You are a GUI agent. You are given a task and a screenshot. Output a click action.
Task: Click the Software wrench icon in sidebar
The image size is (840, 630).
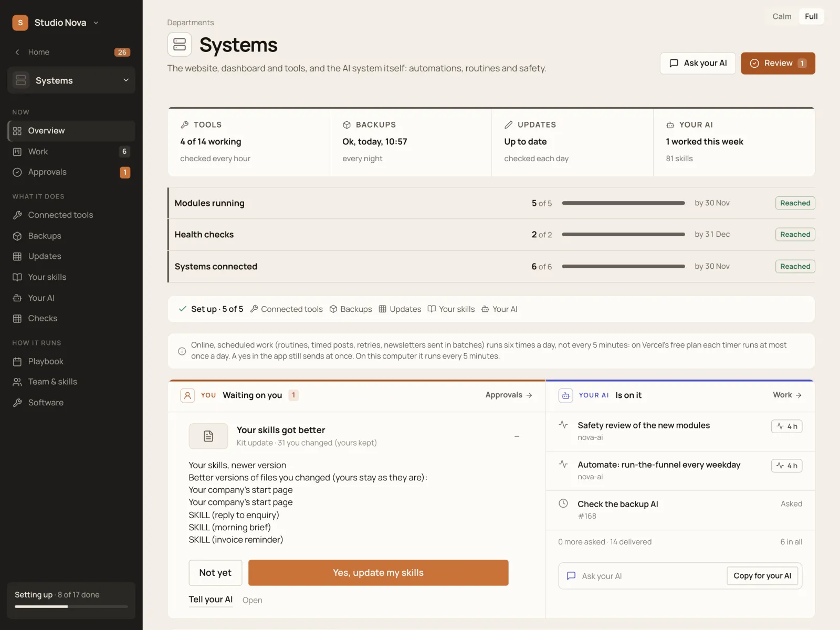click(17, 403)
